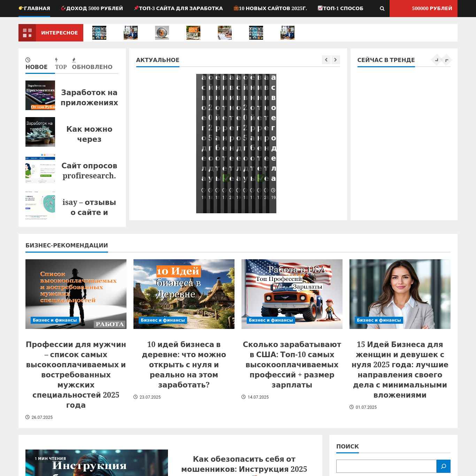Focus the Поиск text input field
This screenshot has width=476, height=476.
pyautogui.click(x=386, y=466)
